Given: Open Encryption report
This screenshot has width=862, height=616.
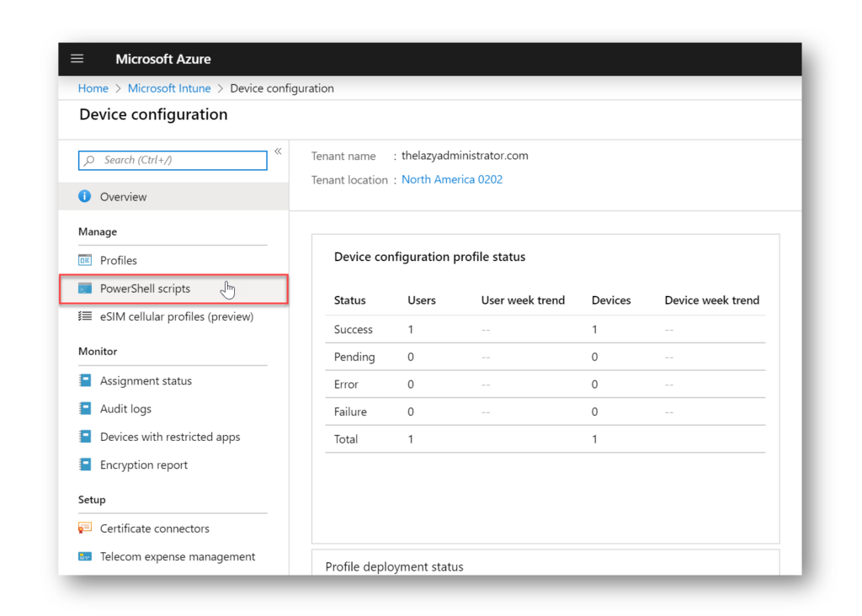Looking at the screenshot, I should (x=173, y=465).
